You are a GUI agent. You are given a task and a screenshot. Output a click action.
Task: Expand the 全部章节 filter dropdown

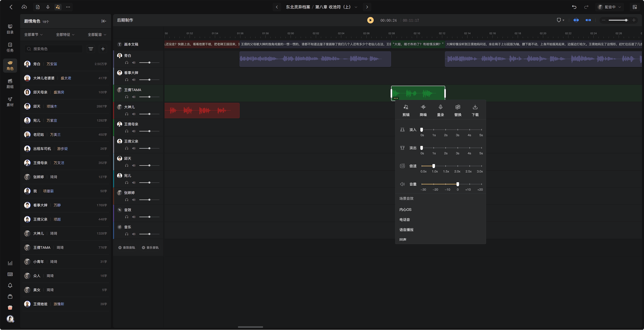coord(33,35)
